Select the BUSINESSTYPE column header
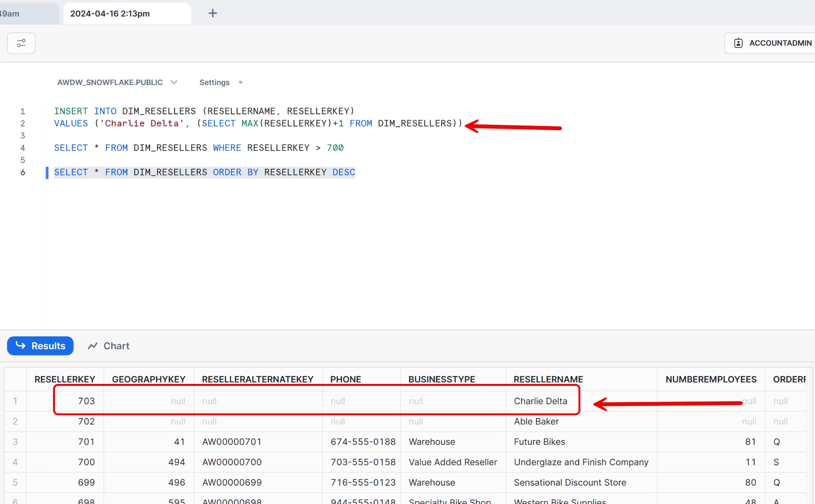The height and width of the screenshot is (504, 815). 442,379
